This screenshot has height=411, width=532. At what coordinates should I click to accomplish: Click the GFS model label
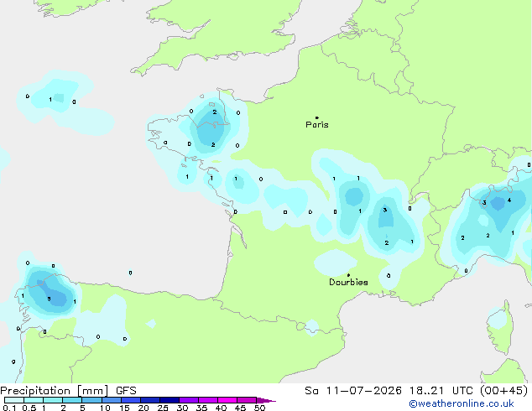126,391
